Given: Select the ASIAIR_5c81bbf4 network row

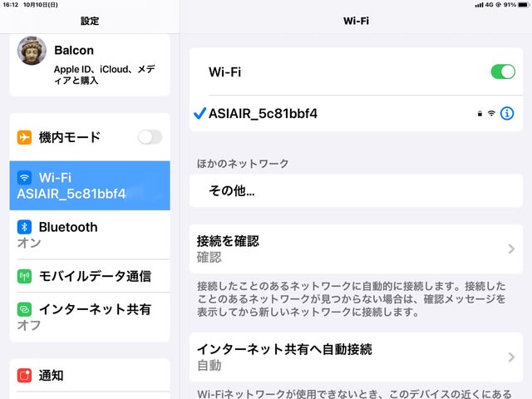Looking at the screenshot, I should tap(332, 113).
